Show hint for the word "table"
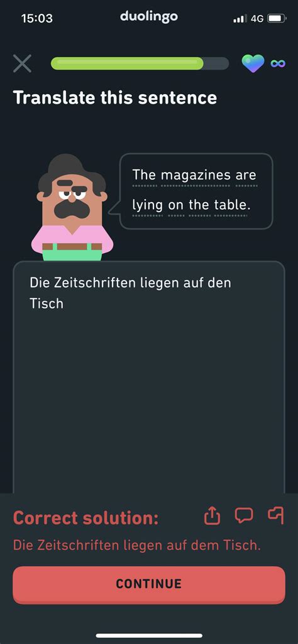 tap(232, 205)
